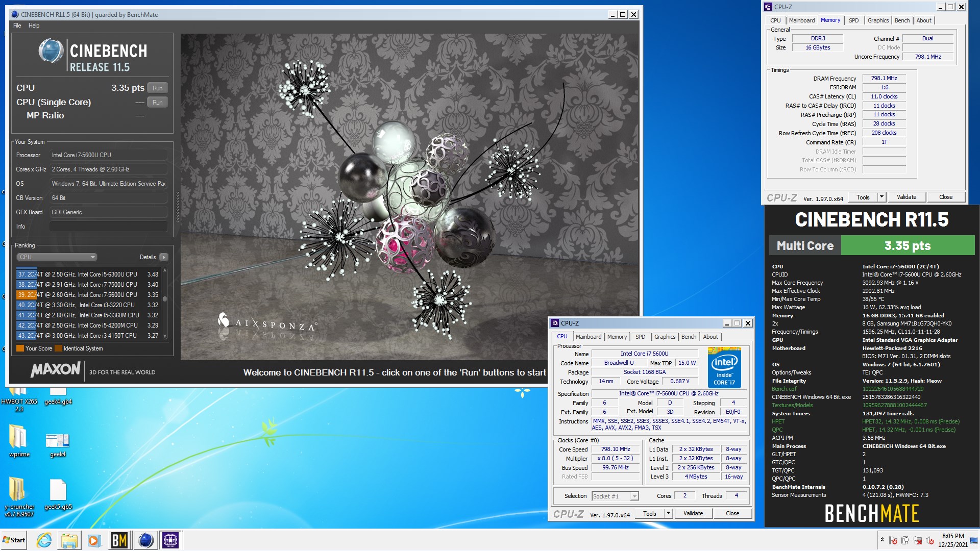Click Validate in bottom CPU-Z window
This screenshot has height=551, width=980.
coord(693,514)
